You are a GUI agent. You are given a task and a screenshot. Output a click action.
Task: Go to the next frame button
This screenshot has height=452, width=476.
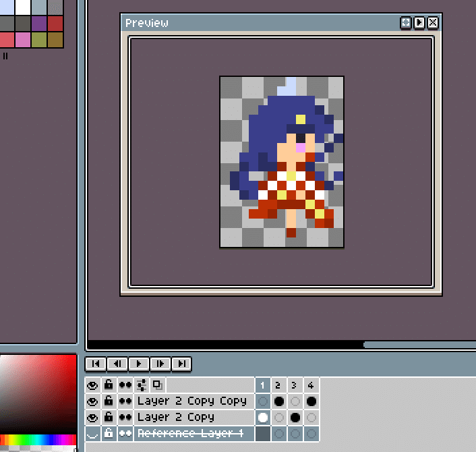click(160, 364)
